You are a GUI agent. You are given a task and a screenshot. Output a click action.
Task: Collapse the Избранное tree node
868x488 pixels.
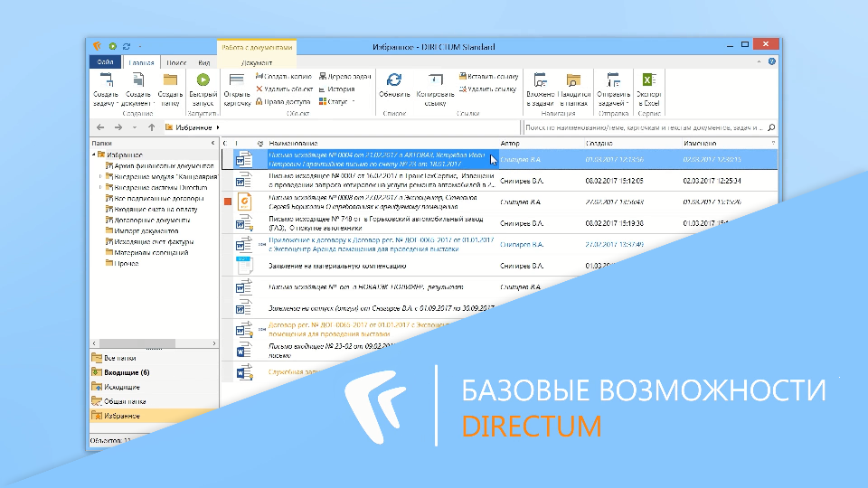coord(93,155)
